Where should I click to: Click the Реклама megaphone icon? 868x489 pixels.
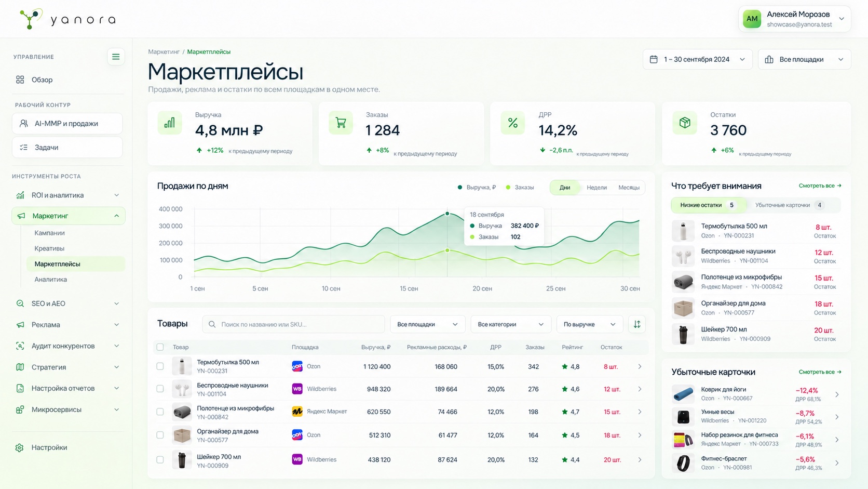pyautogui.click(x=20, y=325)
